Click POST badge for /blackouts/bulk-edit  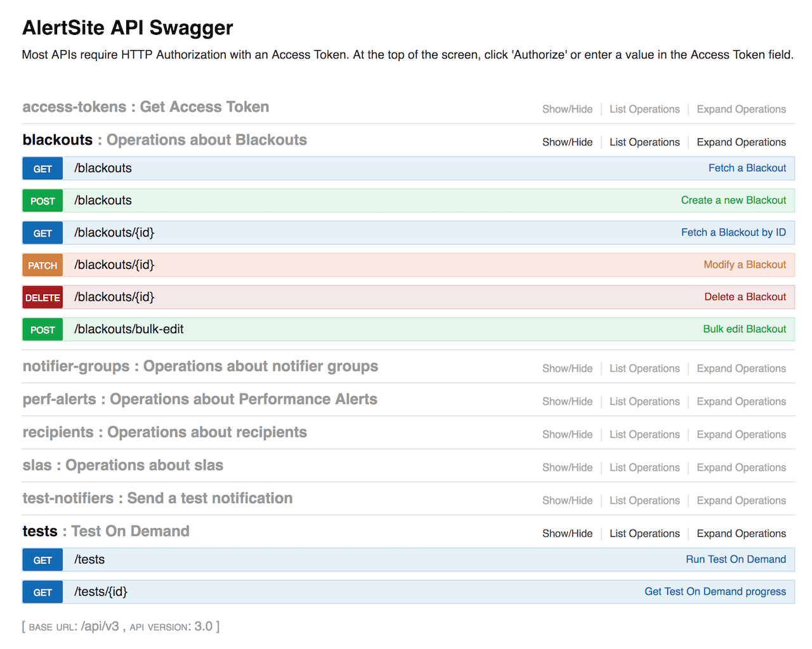click(x=43, y=330)
